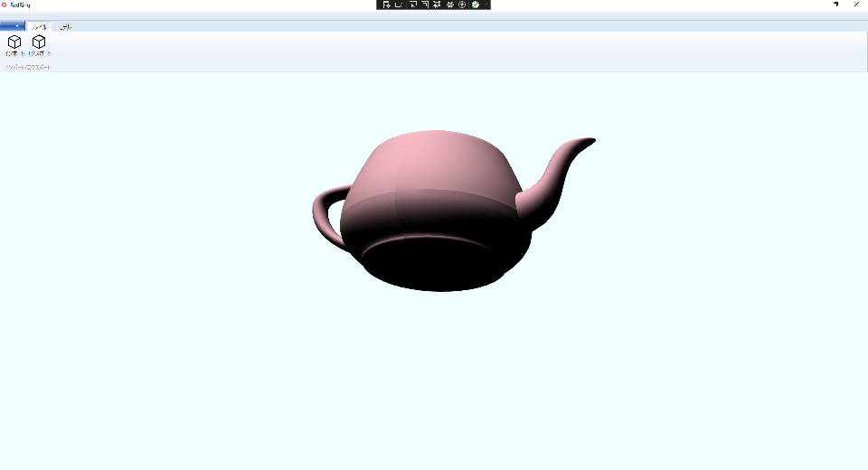Open the blue application menu dropdown
This screenshot has width=868, height=470.
(13, 26)
